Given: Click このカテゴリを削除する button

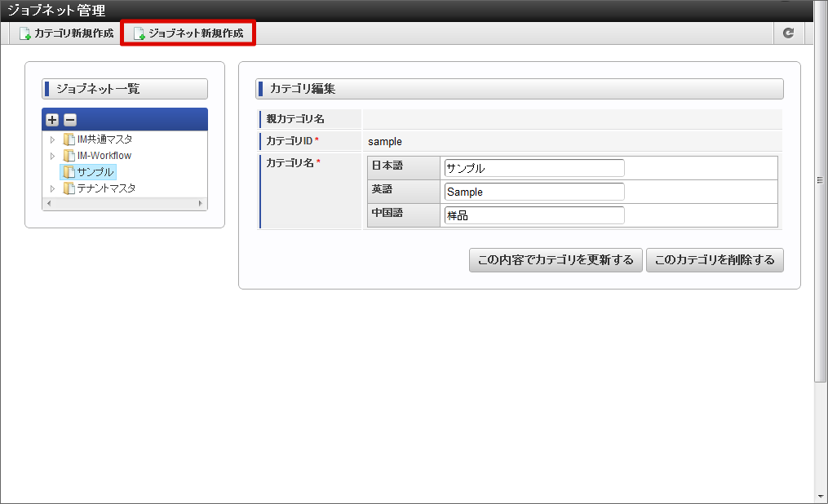Looking at the screenshot, I should pos(715,260).
